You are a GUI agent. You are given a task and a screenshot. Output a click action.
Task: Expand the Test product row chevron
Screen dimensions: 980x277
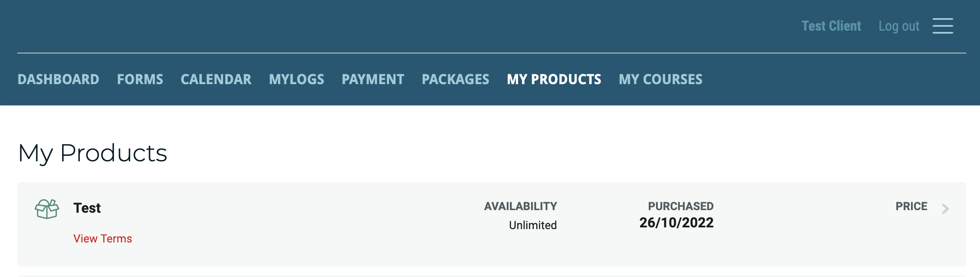(x=945, y=209)
